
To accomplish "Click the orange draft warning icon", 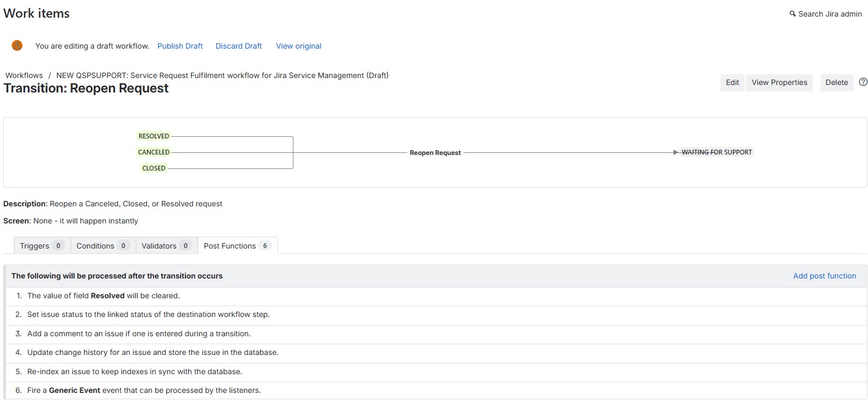I will [17, 45].
